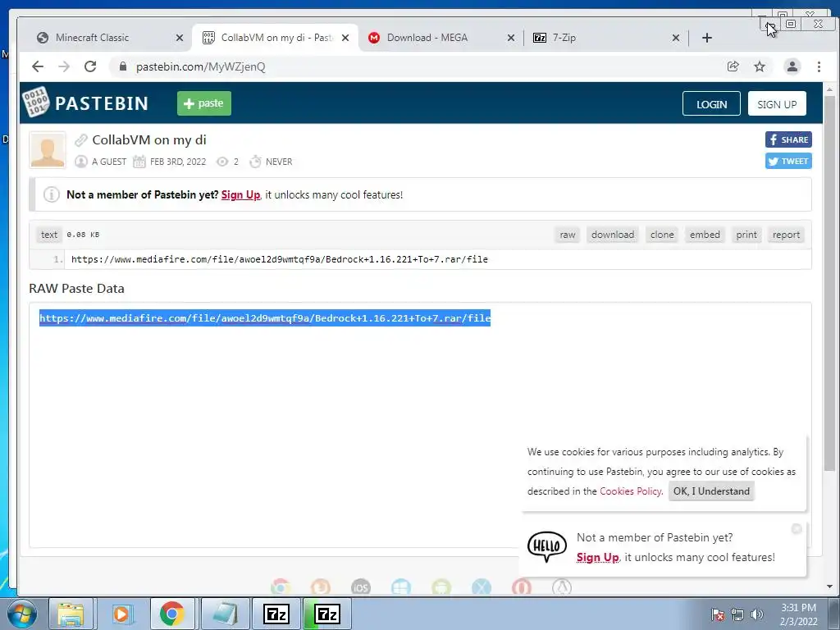Click the LOGIN button
The height and width of the screenshot is (630, 840).
click(x=711, y=104)
